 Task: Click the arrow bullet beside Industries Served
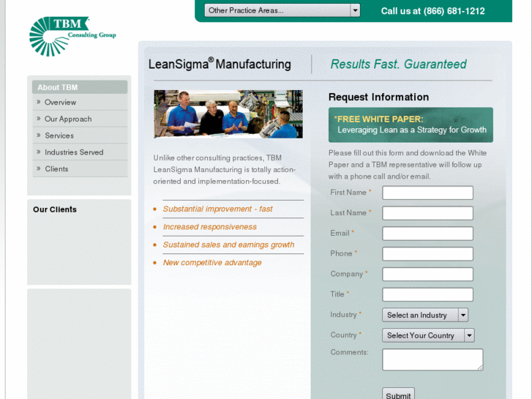[x=38, y=152]
